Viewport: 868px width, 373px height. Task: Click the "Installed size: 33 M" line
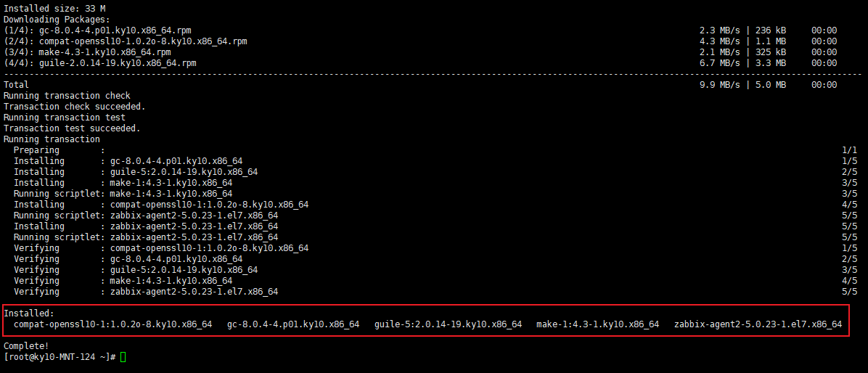pos(54,9)
